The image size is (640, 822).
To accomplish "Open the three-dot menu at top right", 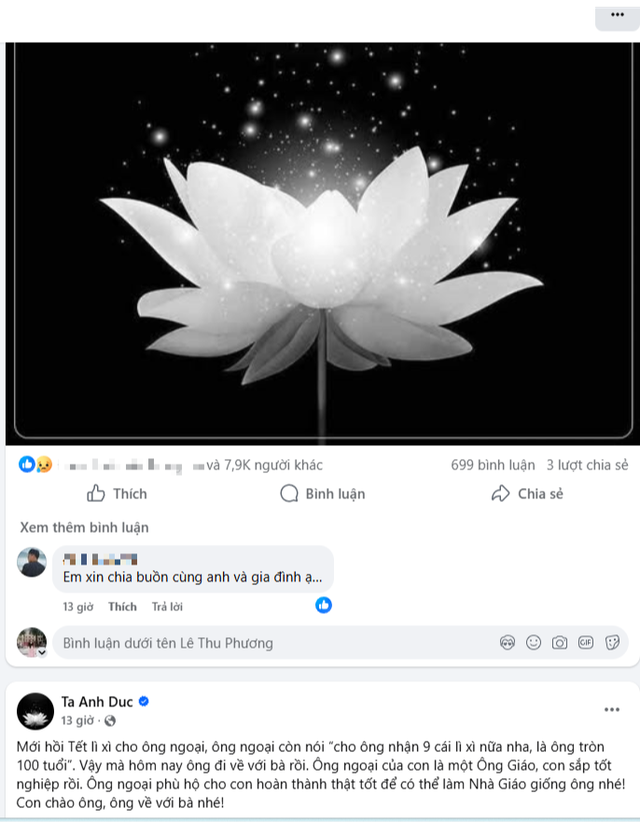I will [611, 17].
